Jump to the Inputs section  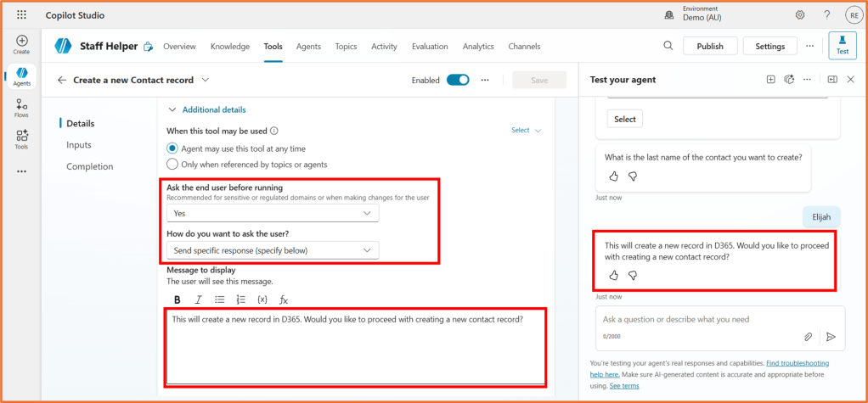click(x=79, y=145)
